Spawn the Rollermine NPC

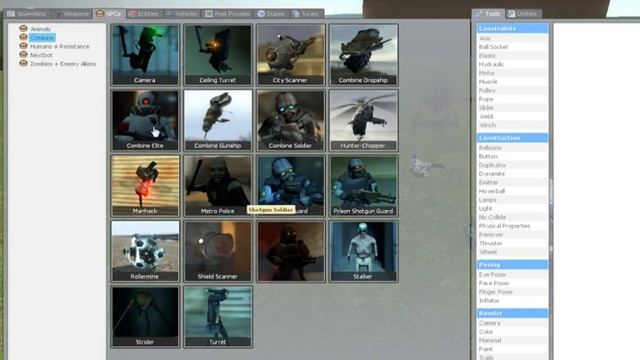(145, 251)
